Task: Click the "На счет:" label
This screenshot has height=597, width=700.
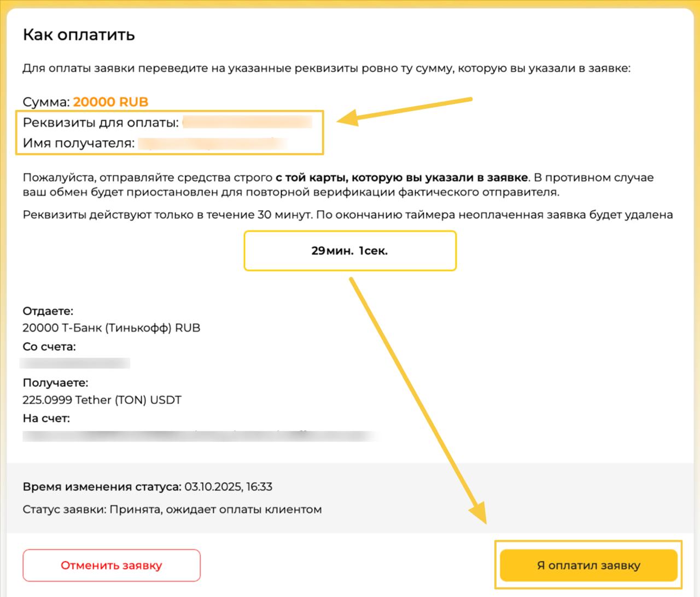Action: 46,419
